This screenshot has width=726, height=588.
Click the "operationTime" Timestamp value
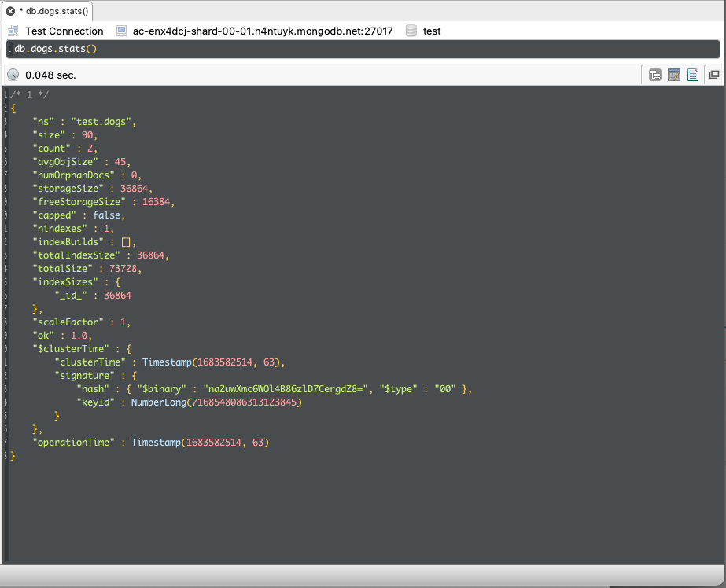pos(200,443)
